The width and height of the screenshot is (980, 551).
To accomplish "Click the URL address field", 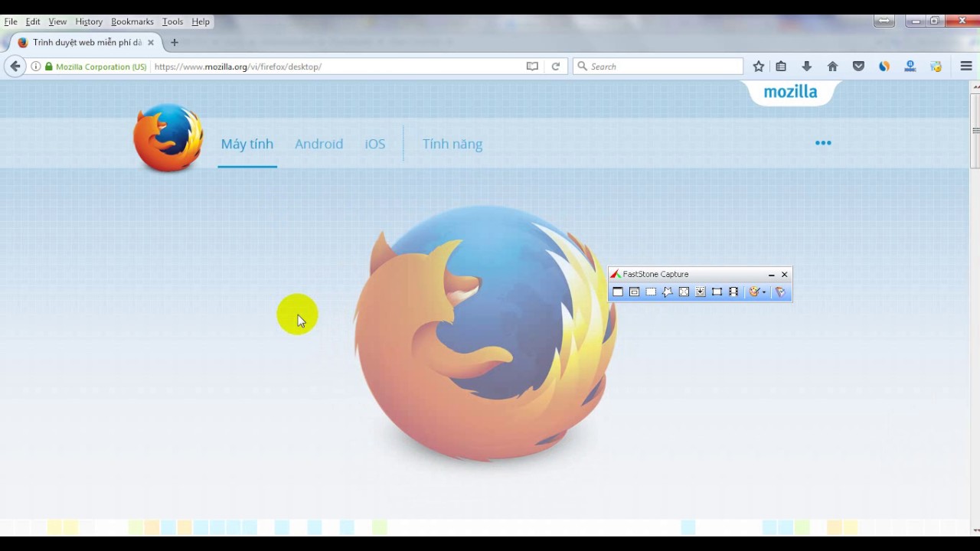I will pos(337,67).
